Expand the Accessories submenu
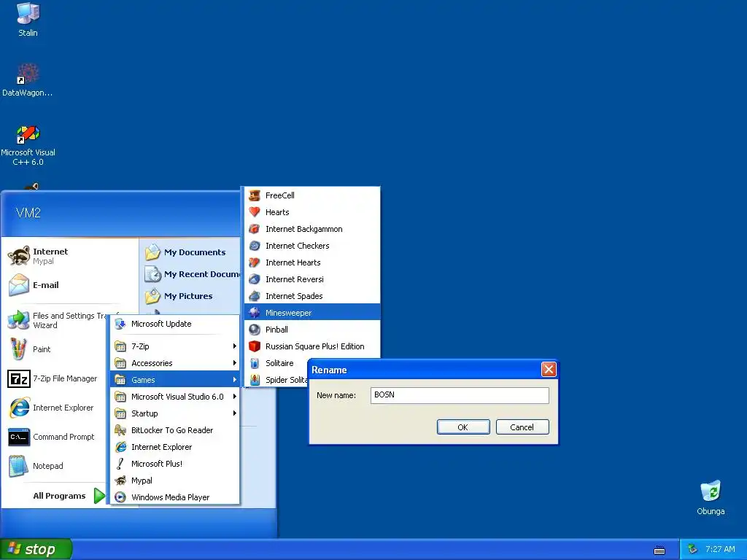Screen dimensions: 747x560 (x=175, y=363)
